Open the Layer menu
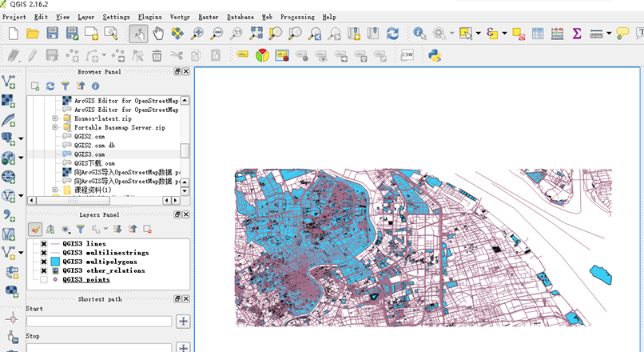Screen dimensions: 644x352 pyautogui.click(x=85, y=17)
